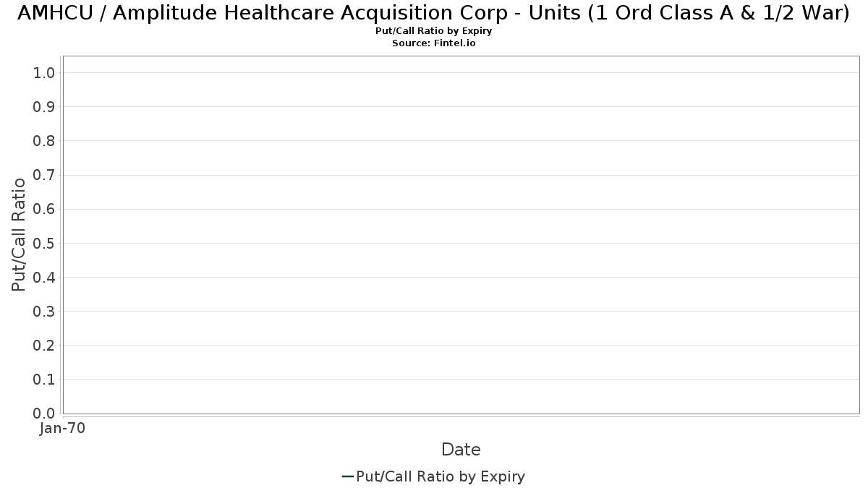868x488 pixels.
Task: Click the 0.6 y-axis tick label
Action: pyautogui.click(x=44, y=209)
